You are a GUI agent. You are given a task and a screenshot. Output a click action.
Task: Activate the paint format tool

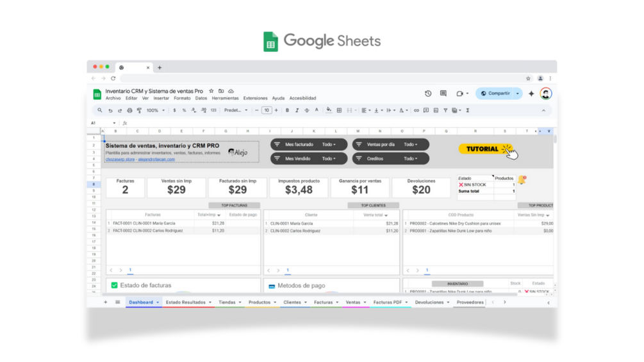[x=139, y=110]
